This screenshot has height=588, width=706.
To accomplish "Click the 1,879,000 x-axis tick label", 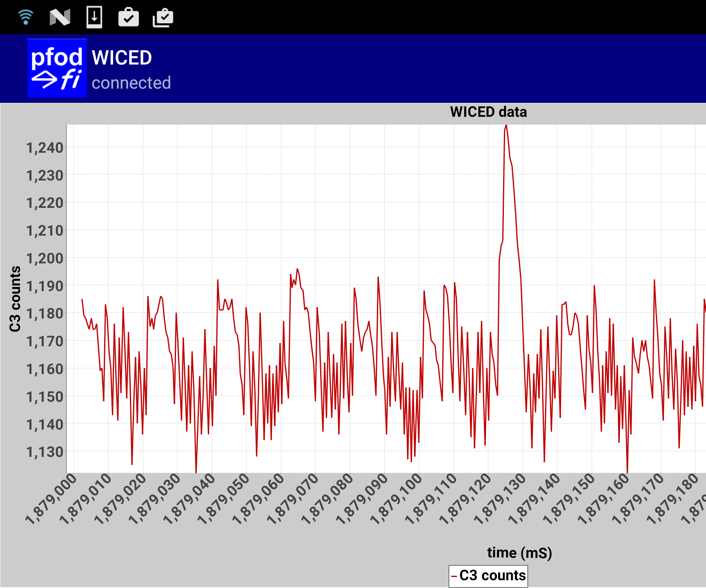I will click(51, 499).
